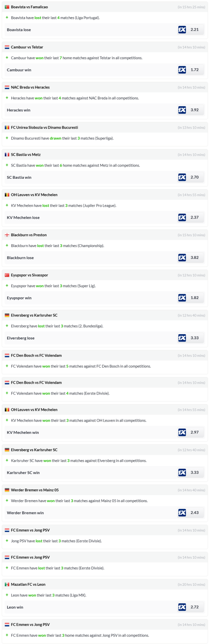Click the 1X icon beside Leon win
Screen dimensions: 209x644
click(182, 607)
